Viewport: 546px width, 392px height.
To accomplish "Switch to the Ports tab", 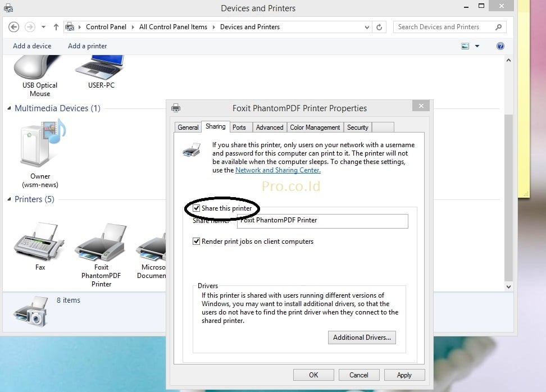I will (239, 127).
